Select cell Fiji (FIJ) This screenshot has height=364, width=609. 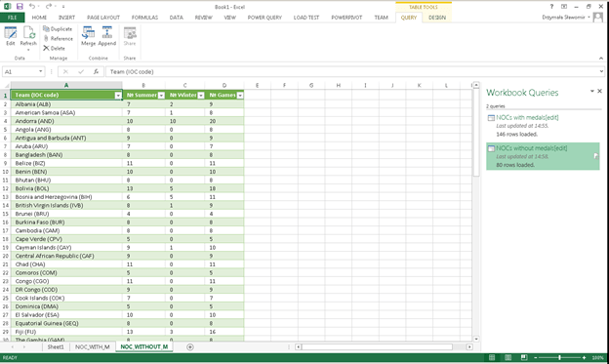66,332
